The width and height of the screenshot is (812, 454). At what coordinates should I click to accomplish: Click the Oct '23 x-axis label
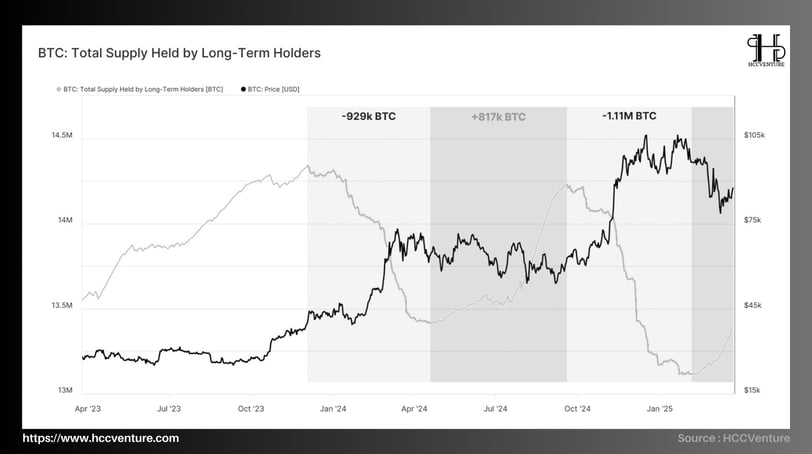click(251, 409)
